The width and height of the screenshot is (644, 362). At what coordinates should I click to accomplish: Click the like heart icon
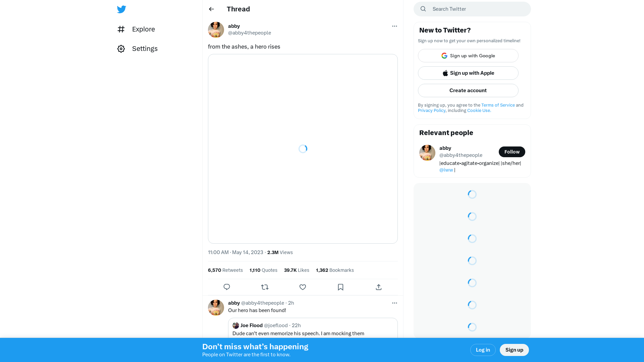[303, 287]
